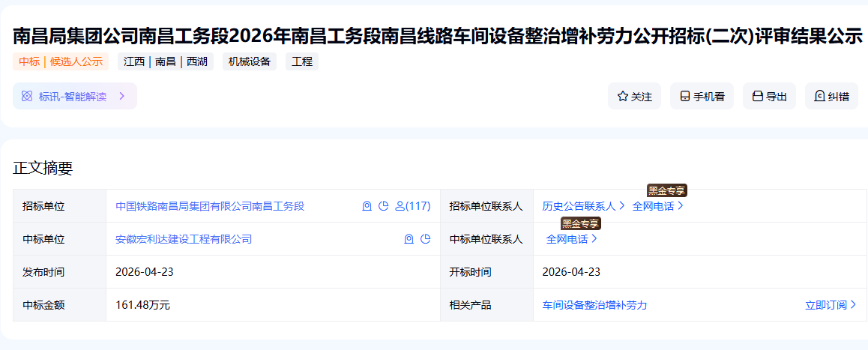Image resolution: width=868 pixels, height=350 pixels.
Task: Open 中国铁路南昌局集团有限公司南昌工务段 company link
Action: point(210,206)
